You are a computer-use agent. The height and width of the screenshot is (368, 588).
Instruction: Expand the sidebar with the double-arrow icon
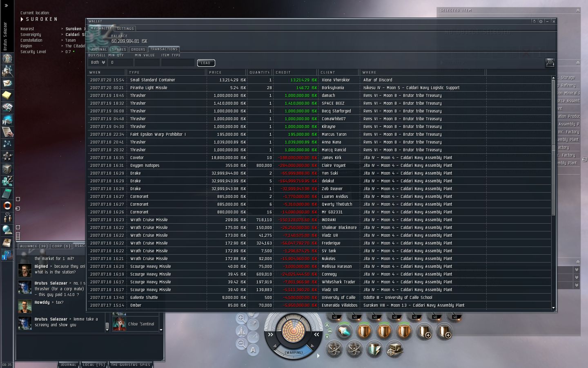(6, 6)
